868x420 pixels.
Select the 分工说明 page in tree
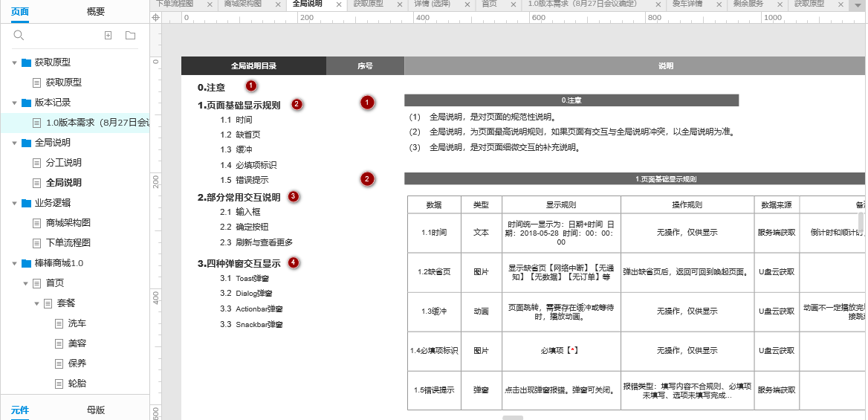point(63,163)
